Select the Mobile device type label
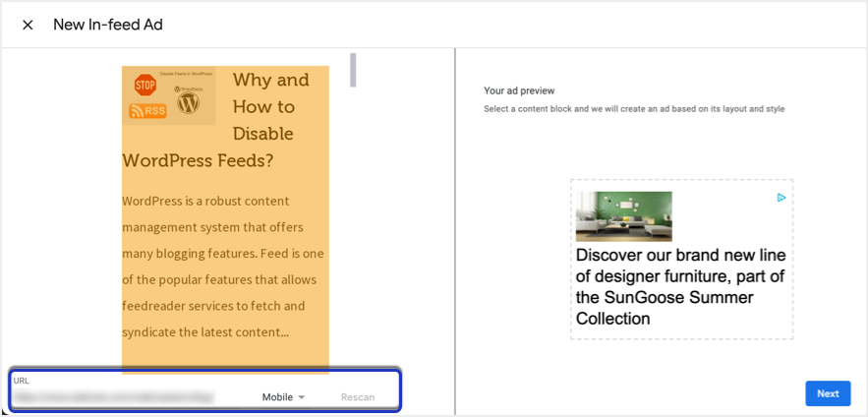 coord(277,397)
